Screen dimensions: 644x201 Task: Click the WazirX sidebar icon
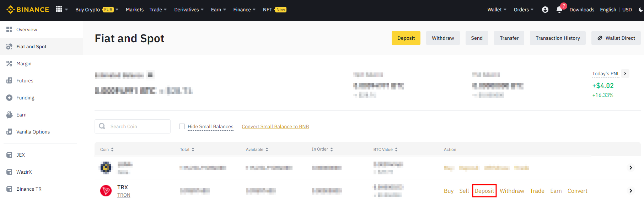point(9,172)
